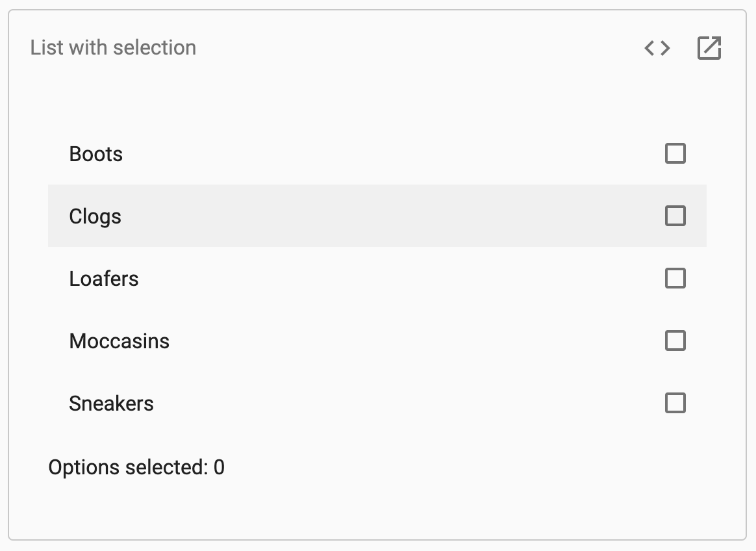Check the Boots checkbox
Screen dimensions: 756x551
click(675, 153)
